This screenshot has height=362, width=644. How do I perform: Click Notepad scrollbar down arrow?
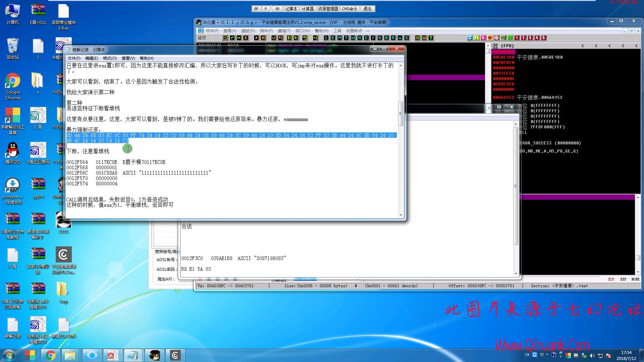[400, 215]
